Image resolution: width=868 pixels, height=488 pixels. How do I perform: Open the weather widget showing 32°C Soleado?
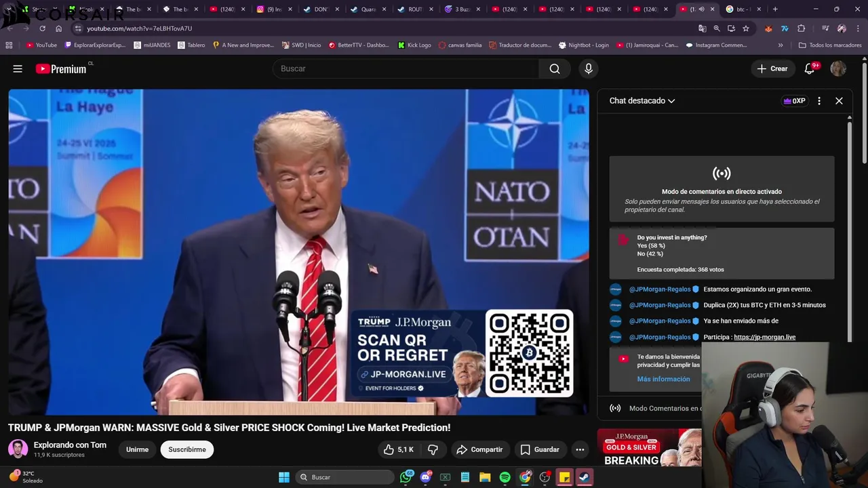[27, 477]
